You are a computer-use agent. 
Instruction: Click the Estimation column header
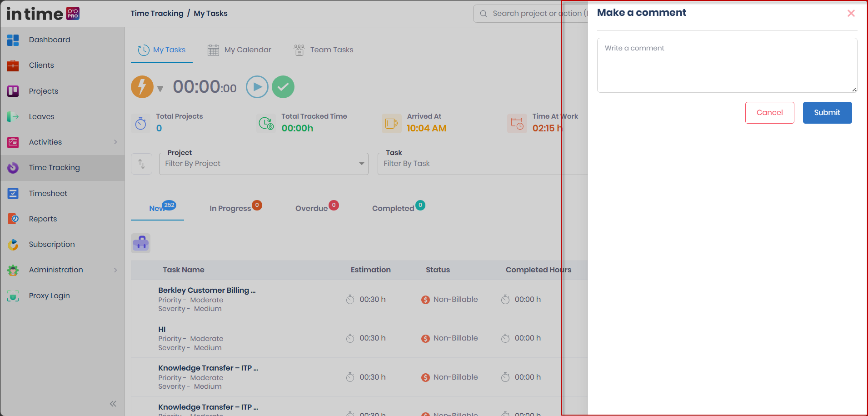371,270
